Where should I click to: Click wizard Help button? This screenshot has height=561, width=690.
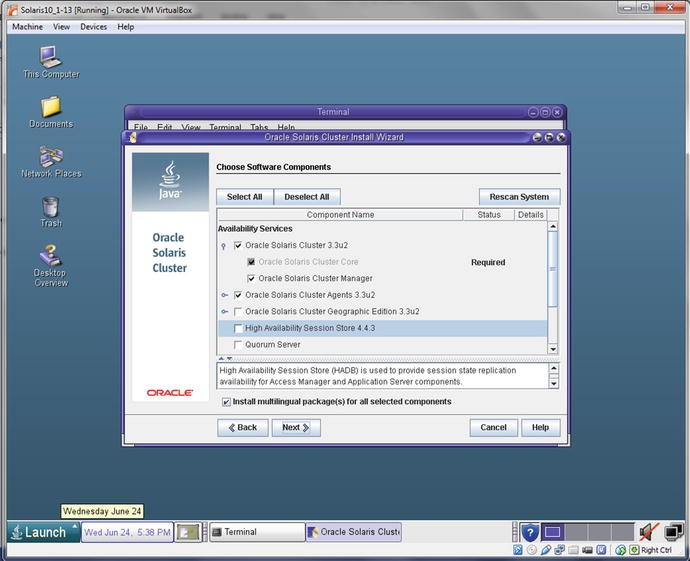540,428
